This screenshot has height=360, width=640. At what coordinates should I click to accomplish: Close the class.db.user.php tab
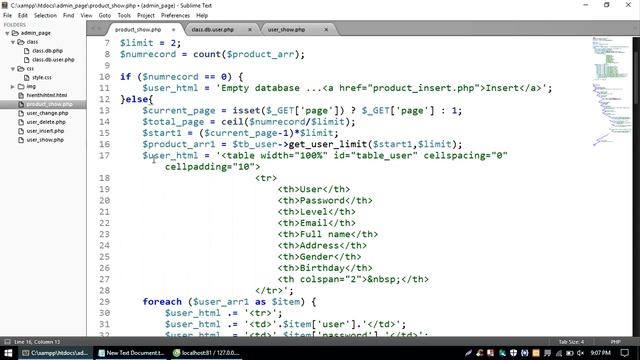250,30
